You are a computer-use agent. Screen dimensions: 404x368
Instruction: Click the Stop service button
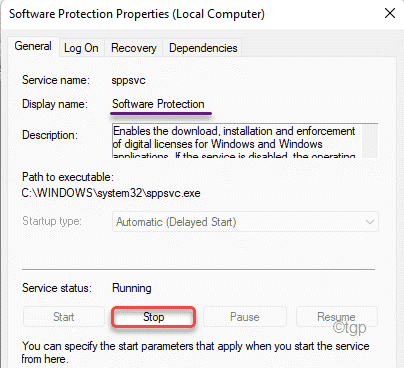(153, 317)
